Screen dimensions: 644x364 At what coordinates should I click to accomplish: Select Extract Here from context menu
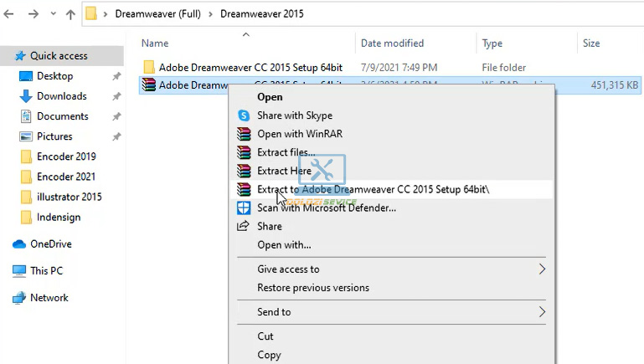[284, 171]
